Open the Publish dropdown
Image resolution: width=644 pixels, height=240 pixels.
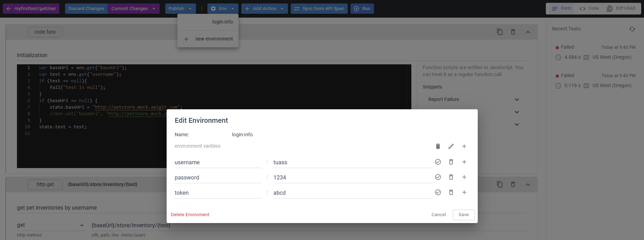180,9
